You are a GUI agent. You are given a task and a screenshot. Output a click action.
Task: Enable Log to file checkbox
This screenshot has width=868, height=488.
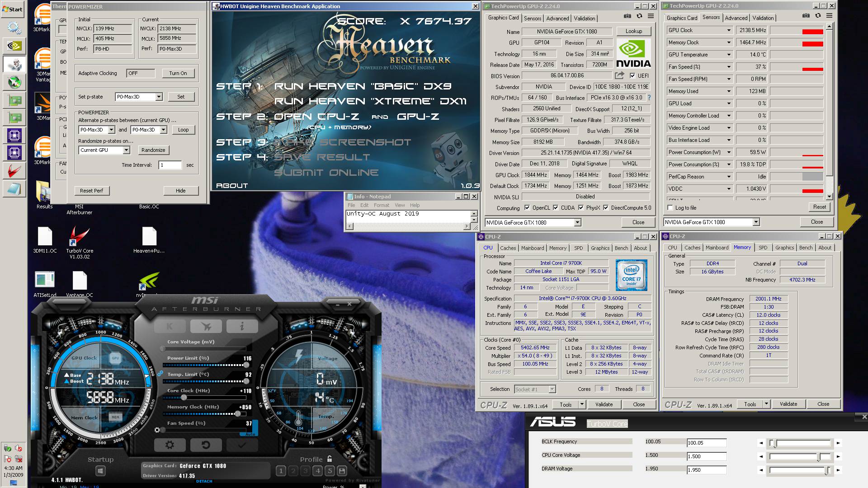click(x=670, y=208)
